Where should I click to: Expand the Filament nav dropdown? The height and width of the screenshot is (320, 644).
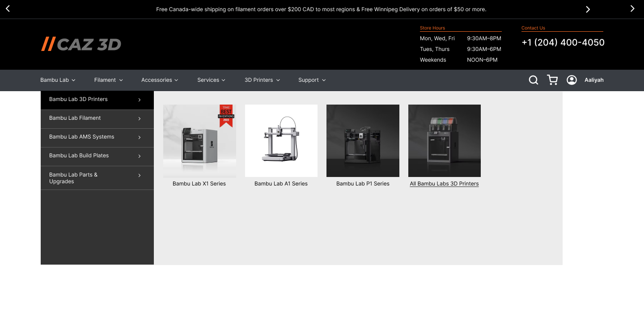[108, 80]
